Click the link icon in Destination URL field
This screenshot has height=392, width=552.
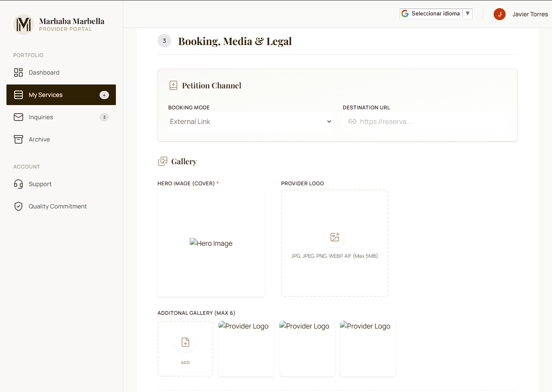click(x=352, y=121)
